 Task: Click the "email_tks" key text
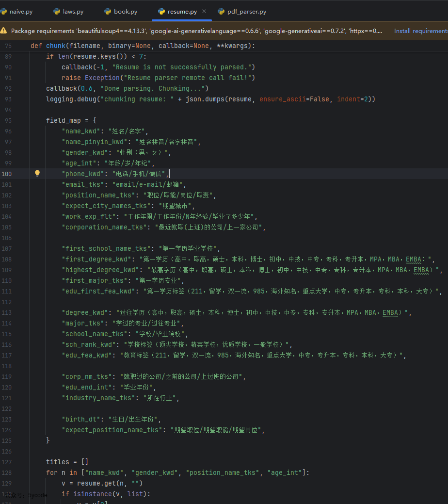[83, 184]
